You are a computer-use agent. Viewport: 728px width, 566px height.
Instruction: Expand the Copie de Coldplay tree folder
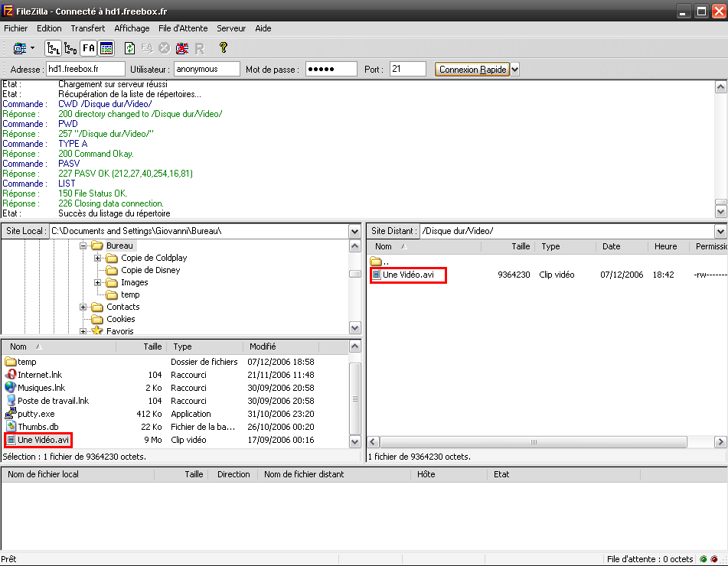[x=97, y=258]
